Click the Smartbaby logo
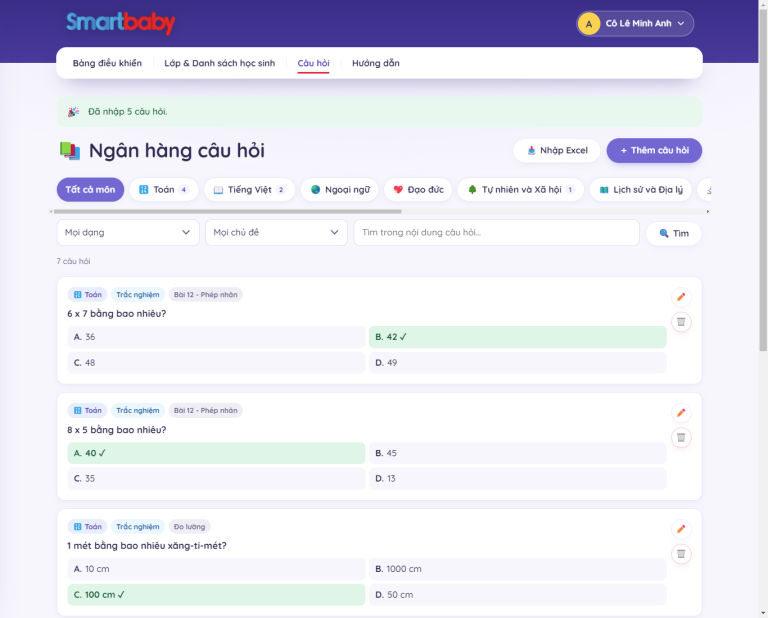 [x=120, y=23]
